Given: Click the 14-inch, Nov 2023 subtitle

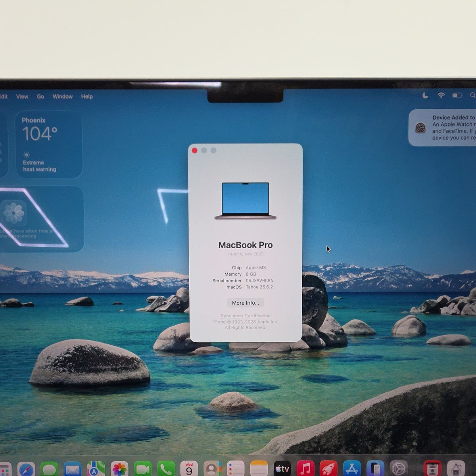Looking at the screenshot, I should point(246,254).
